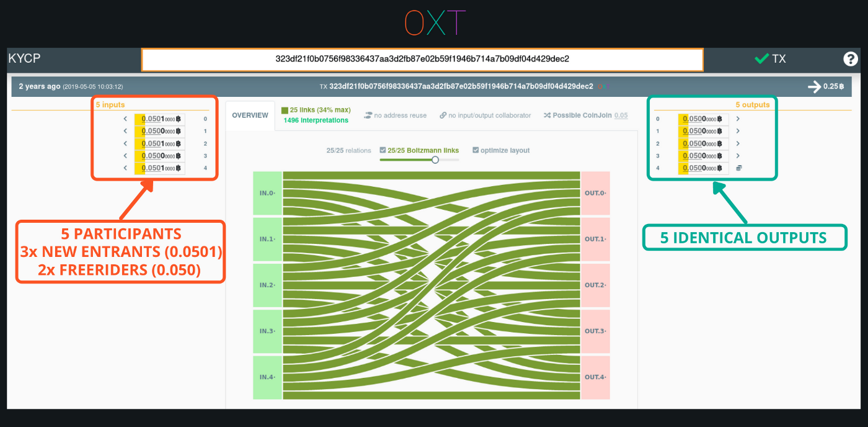The image size is (868, 427).
Task: Select the IN.1 node in the diagram
Action: (x=267, y=239)
